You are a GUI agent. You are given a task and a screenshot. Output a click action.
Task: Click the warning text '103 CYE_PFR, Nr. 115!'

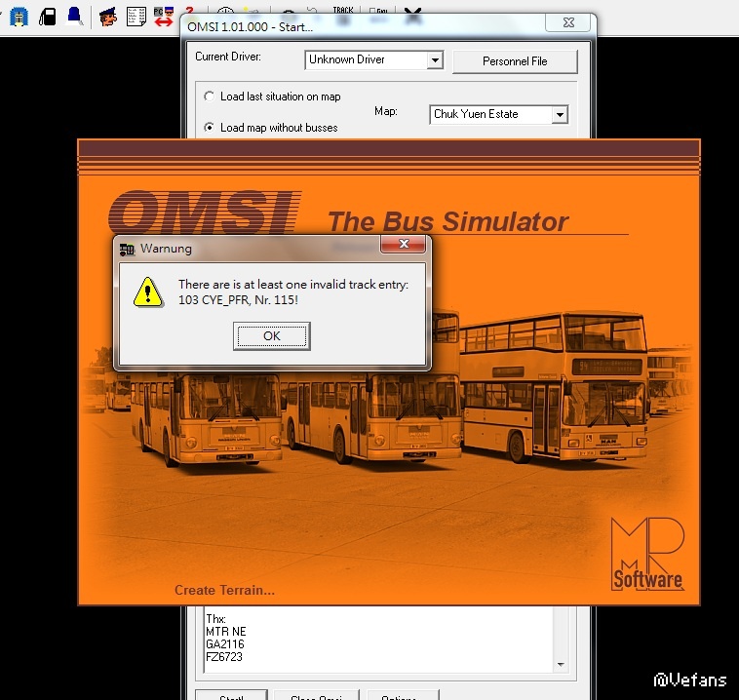(x=238, y=300)
